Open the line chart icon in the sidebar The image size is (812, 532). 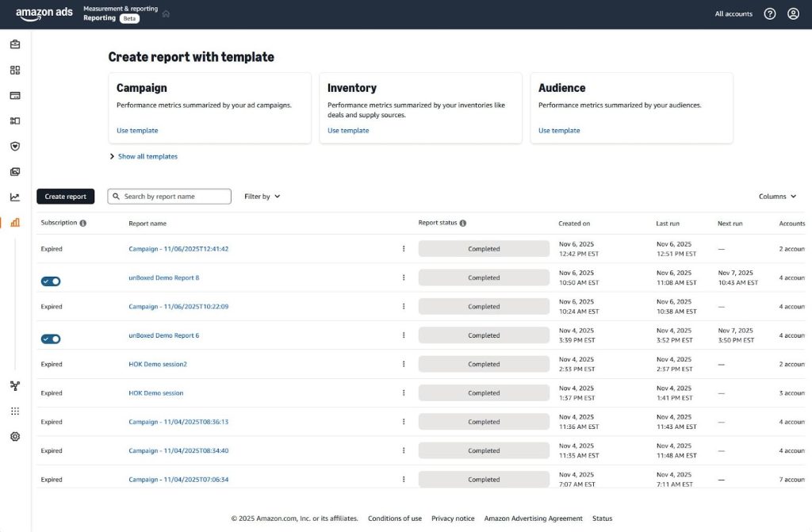[x=15, y=197]
